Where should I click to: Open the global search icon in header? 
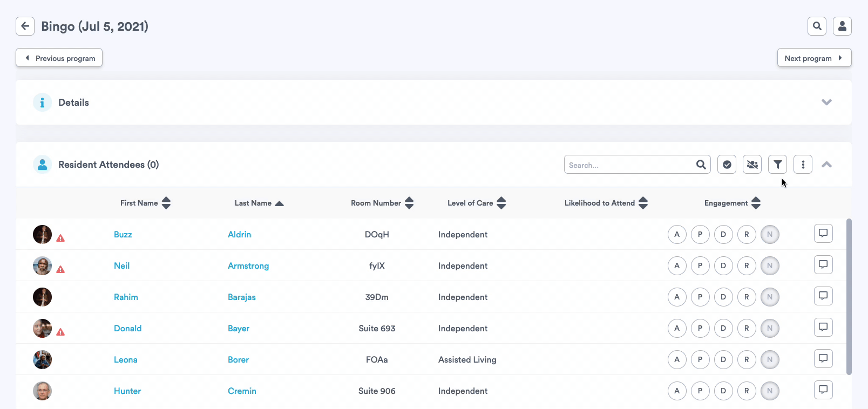817,26
